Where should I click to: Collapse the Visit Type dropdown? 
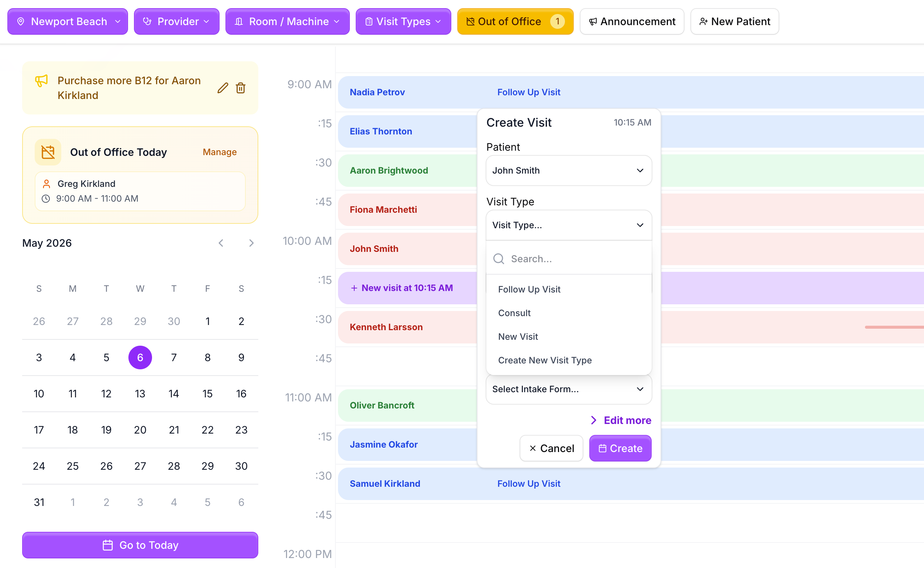click(x=569, y=225)
